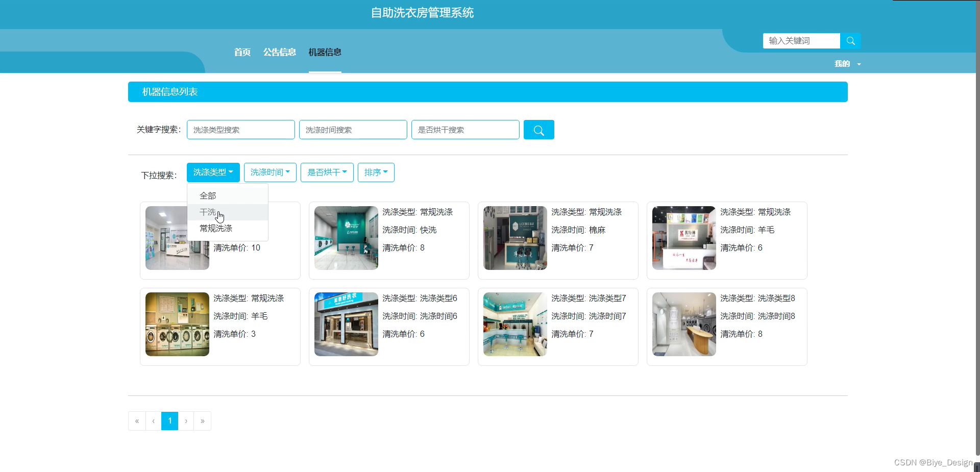This screenshot has height=472, width=980.
Task: Open the 洗涤类型6 machine thumbnail
Action: point(346,324)
